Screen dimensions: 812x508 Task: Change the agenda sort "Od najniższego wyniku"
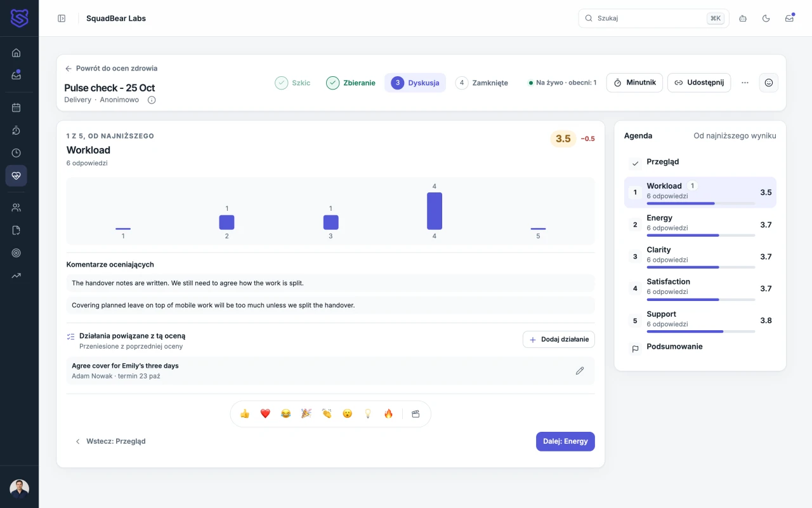point(735,136)
